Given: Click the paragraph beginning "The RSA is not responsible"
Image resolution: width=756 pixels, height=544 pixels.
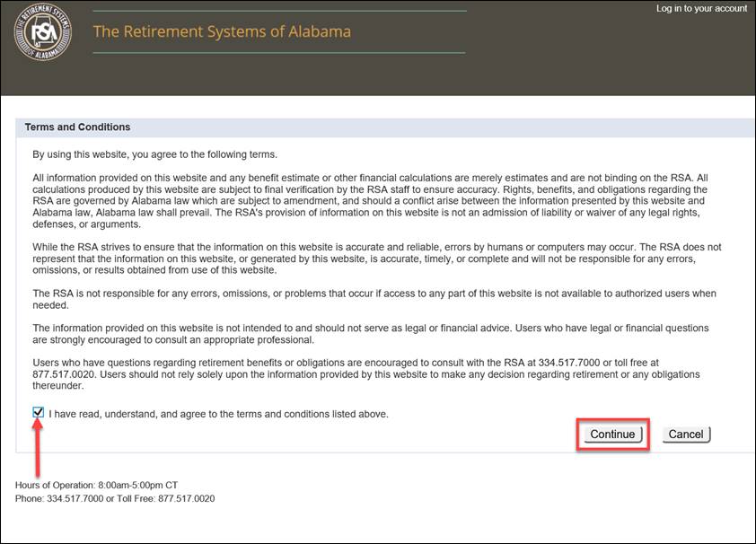Looking at the screenshot, I should click(x=374, y=299).
